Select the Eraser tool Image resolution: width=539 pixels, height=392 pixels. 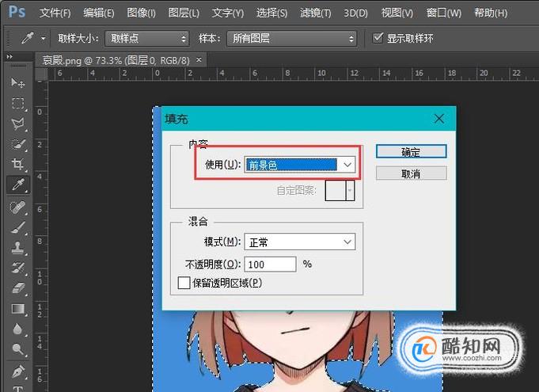pos(18,288)
